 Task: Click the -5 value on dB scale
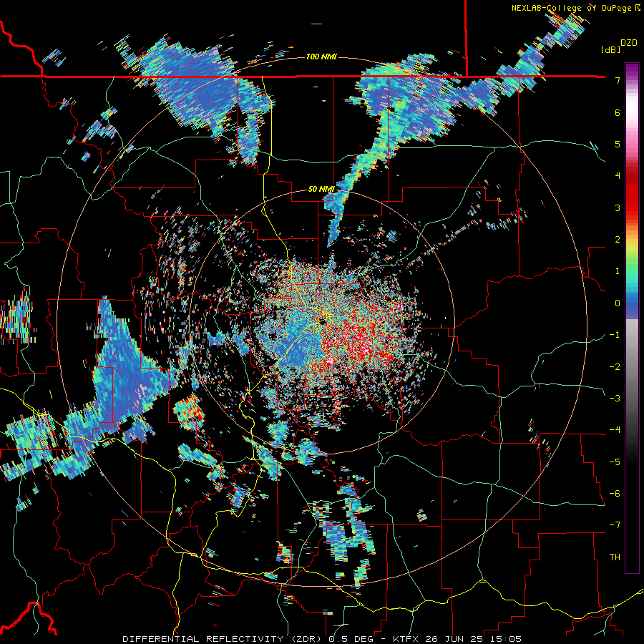pos(615,462)
